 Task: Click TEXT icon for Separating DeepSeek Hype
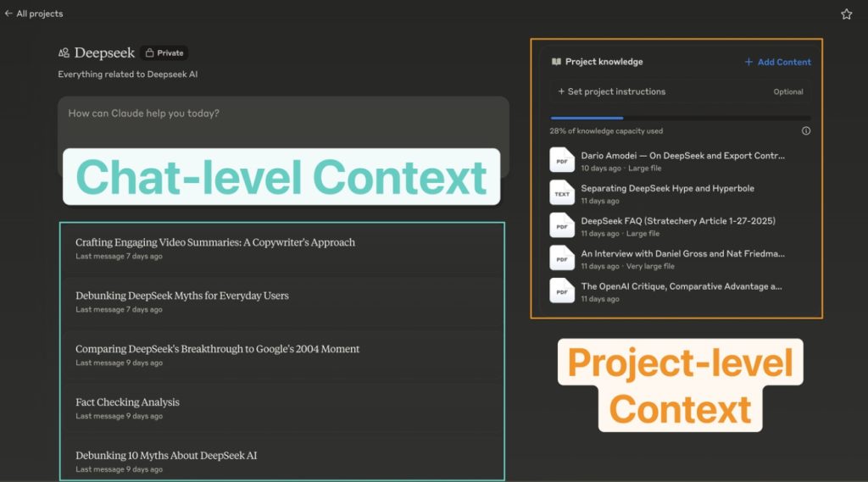click(561, 193)
